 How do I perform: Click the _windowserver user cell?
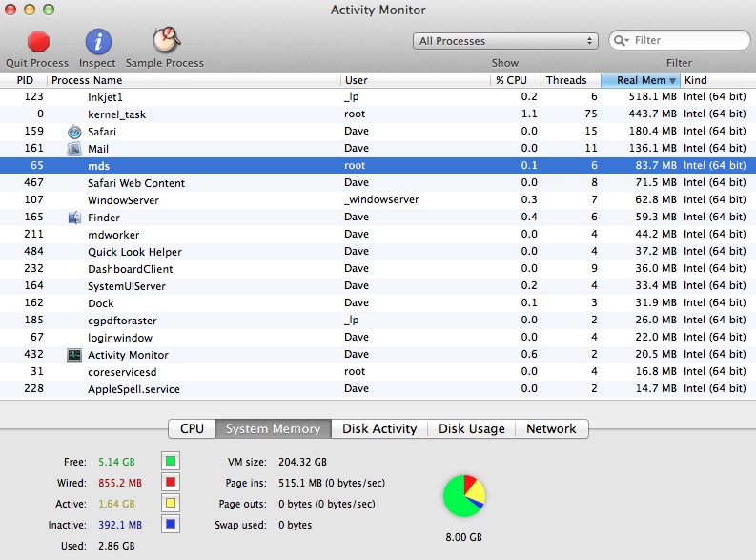point(381,199)
